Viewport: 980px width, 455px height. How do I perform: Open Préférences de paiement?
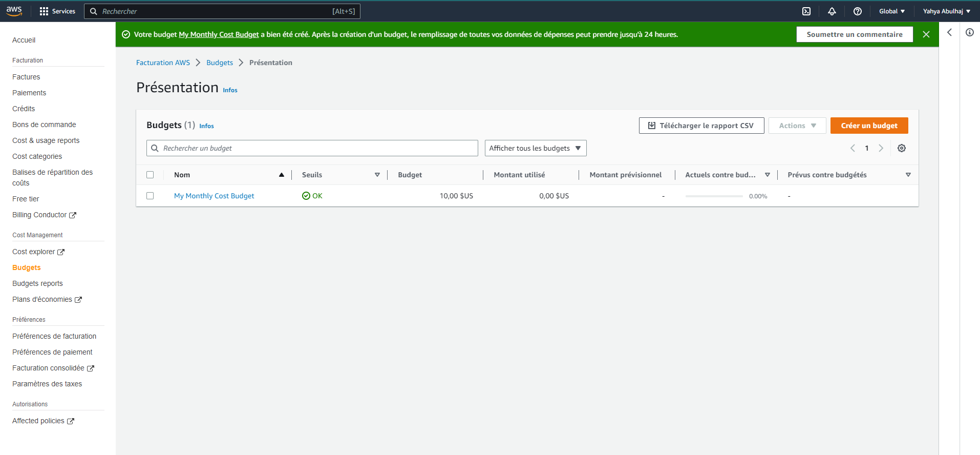tap(52, 352)
